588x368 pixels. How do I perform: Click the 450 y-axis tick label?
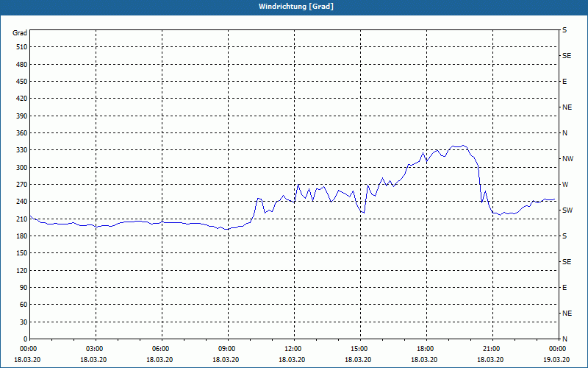click(22, 82)
